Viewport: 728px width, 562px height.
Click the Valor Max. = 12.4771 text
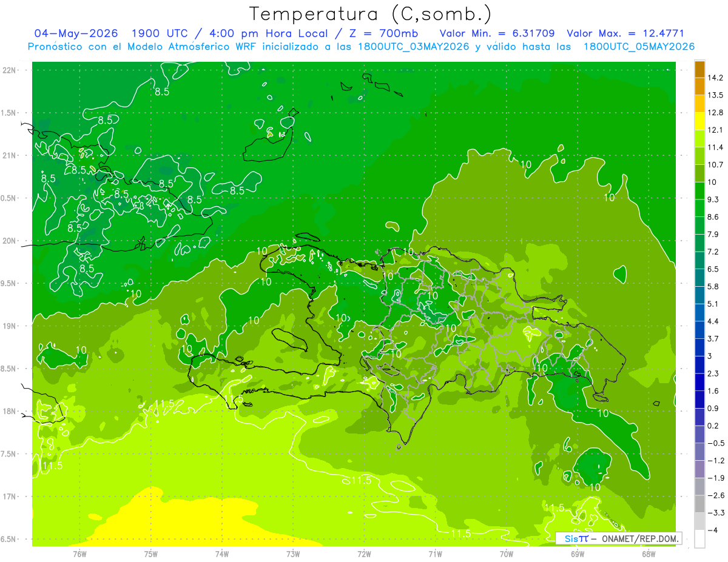[625, 33]
